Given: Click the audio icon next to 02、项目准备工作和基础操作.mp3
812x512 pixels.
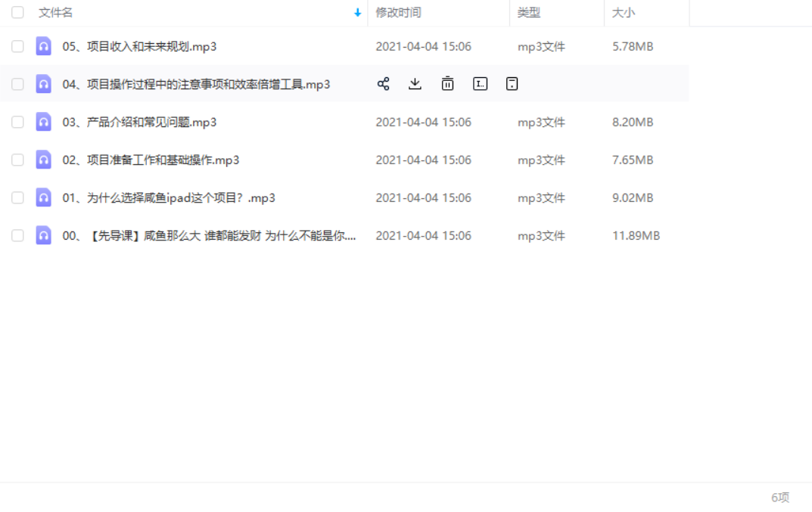Looking at the screenshot, I should pos(43,160).
